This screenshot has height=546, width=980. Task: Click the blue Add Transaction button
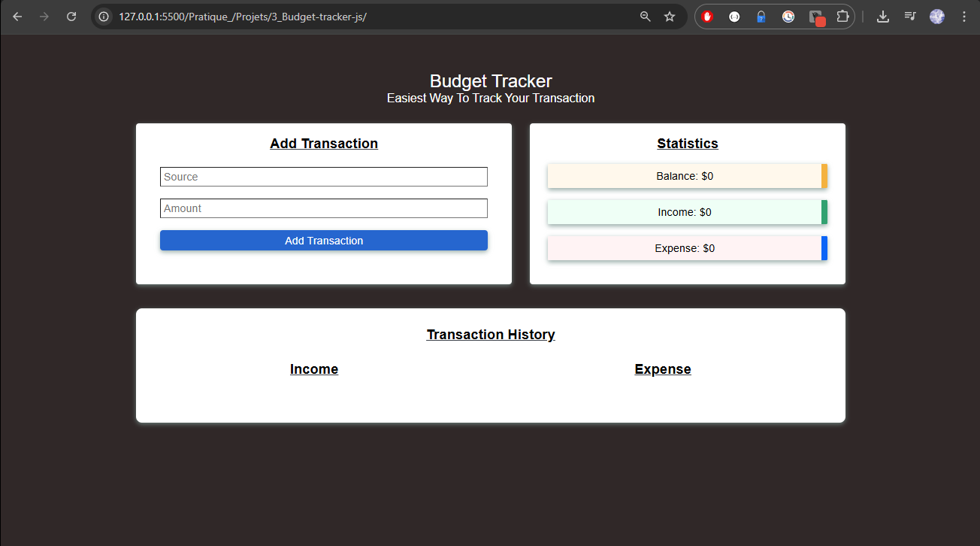324,241
